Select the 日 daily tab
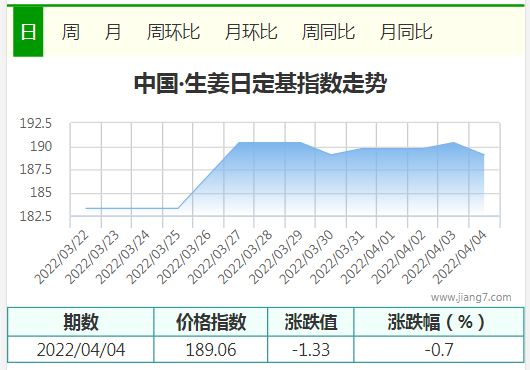 28,32
